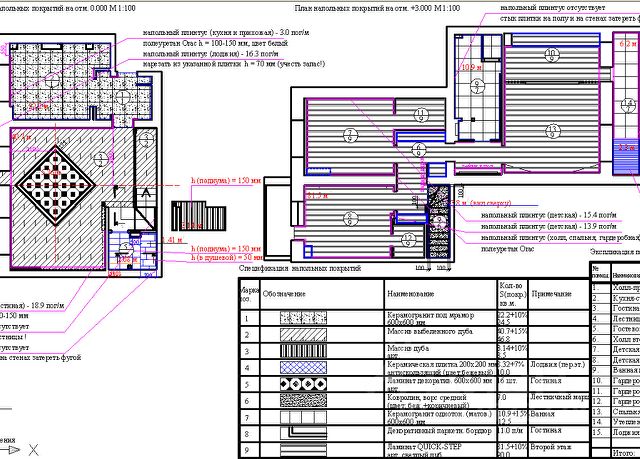Click the 'Наименование' column header

pyautogui.click(x=411, y=294)
